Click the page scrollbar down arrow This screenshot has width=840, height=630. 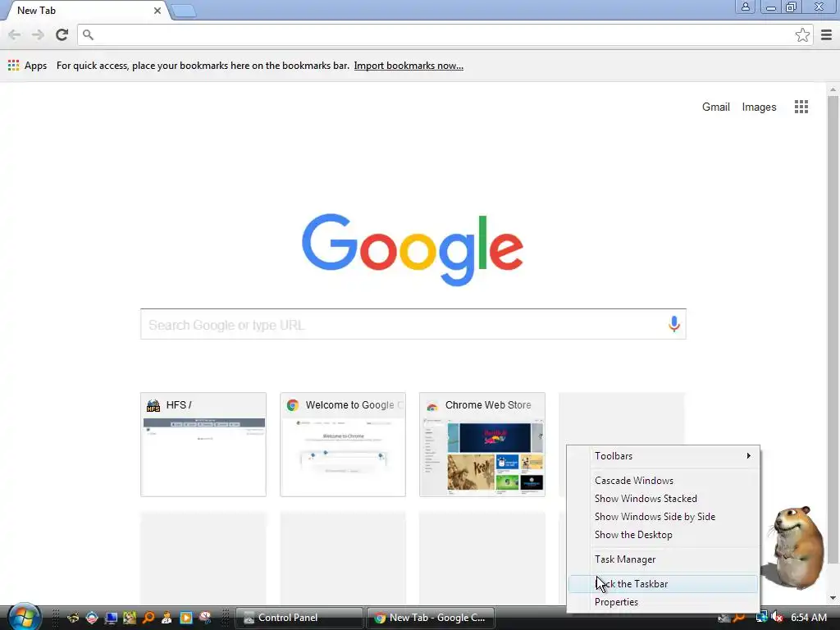tap(833, 598)
